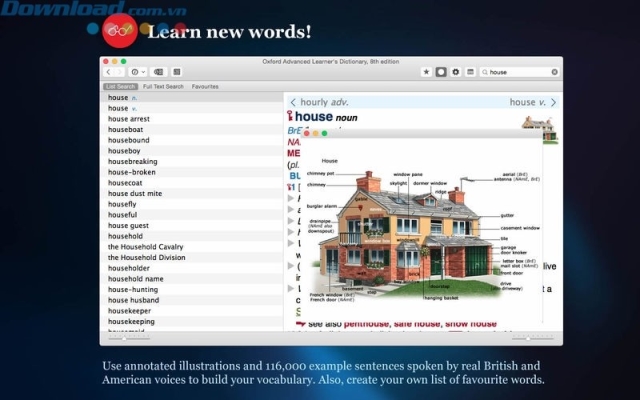Click the house thumbnail picture in the entry
Screen dimensions: 640x400
coord(538,127)
